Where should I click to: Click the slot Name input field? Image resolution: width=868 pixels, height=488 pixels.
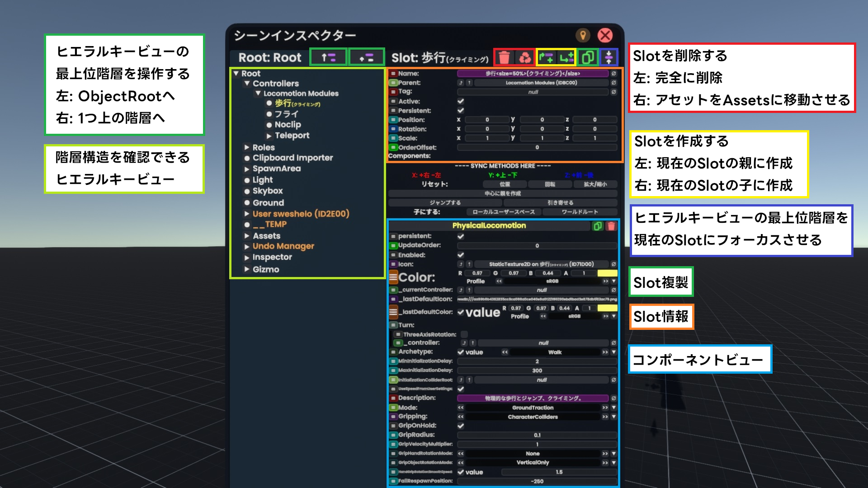[533, 74]
